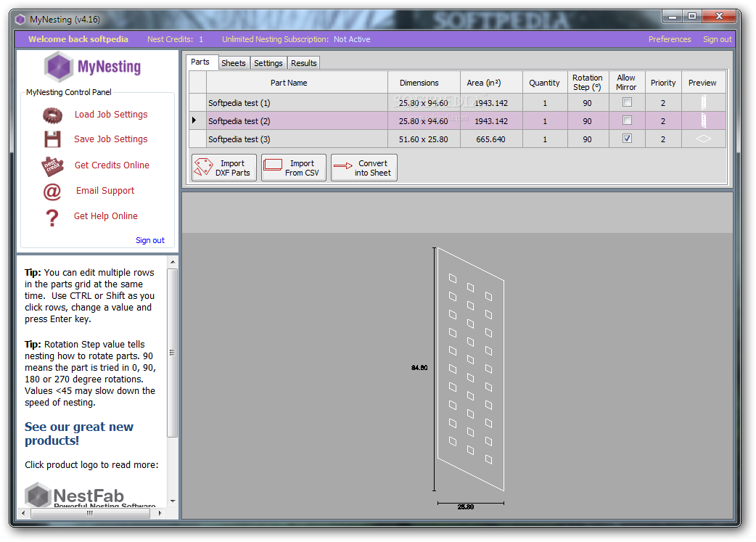Click the MyNesting hexagon logo

coord(59,67)
